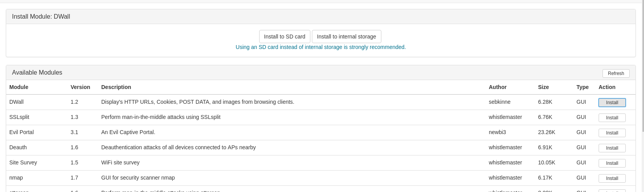Click the vertical page scrollbar
644x192 pixels.
click(x=642, y=66)
